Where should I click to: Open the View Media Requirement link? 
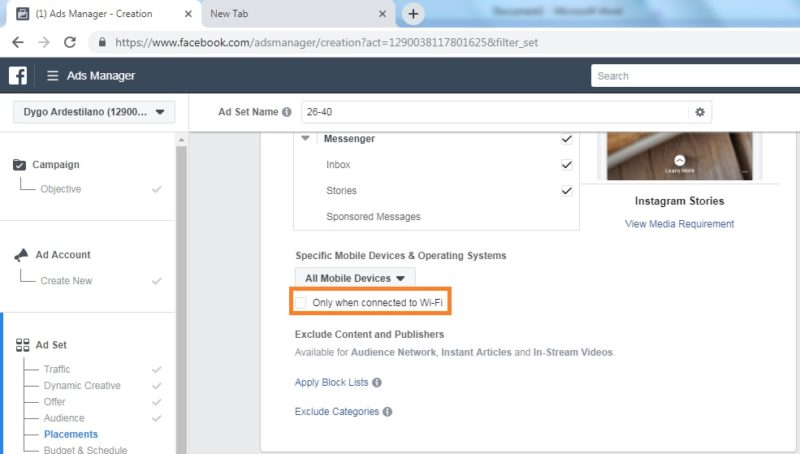pos(679,223)
